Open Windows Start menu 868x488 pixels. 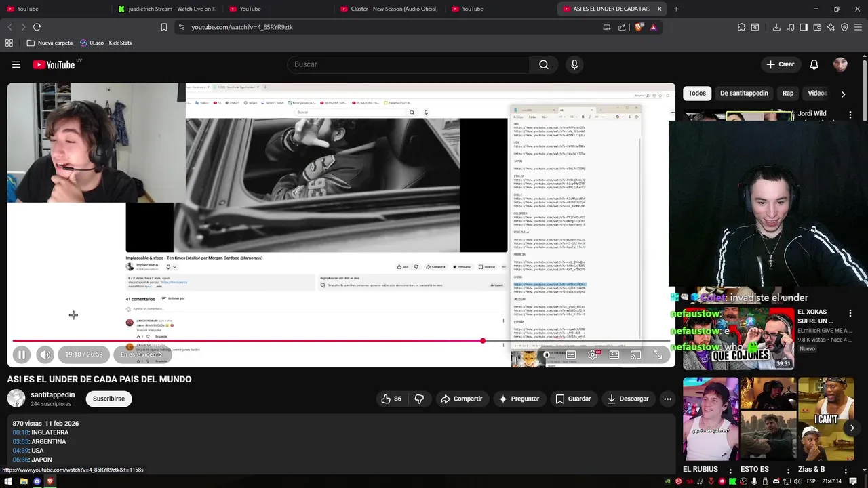[x=8, y=481]
